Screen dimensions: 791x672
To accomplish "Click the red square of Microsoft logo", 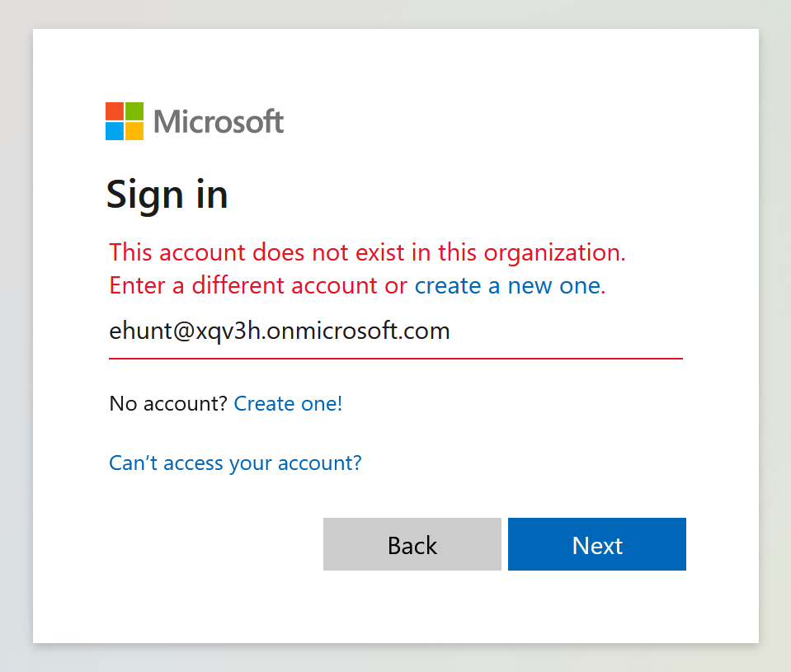I will pos(115,111).
